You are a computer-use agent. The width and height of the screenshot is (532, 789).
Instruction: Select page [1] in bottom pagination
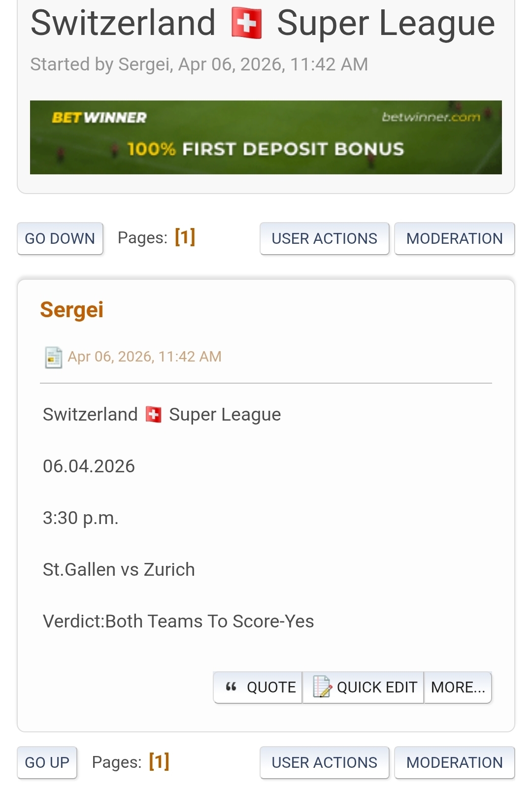[159, 761]
